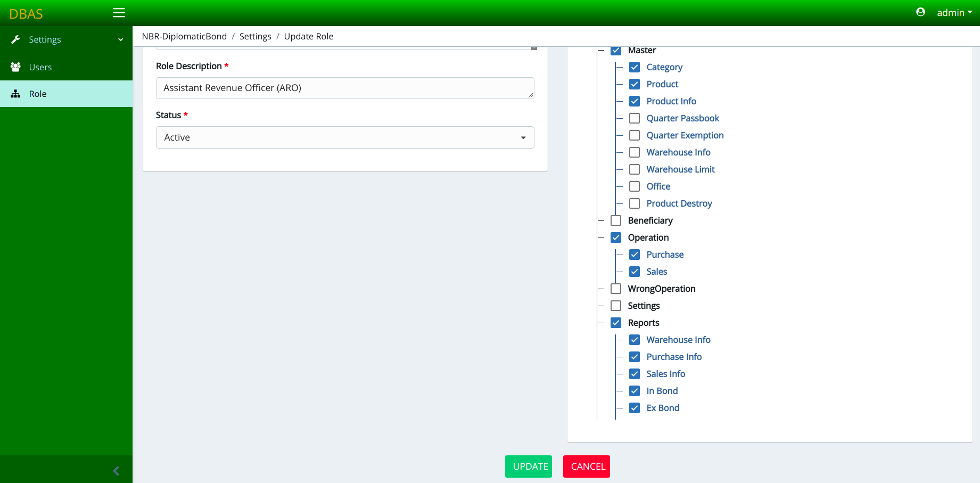The image size is (980, 483).
Task: Go to Settings breadcrumb link
Action: [256, 36]
